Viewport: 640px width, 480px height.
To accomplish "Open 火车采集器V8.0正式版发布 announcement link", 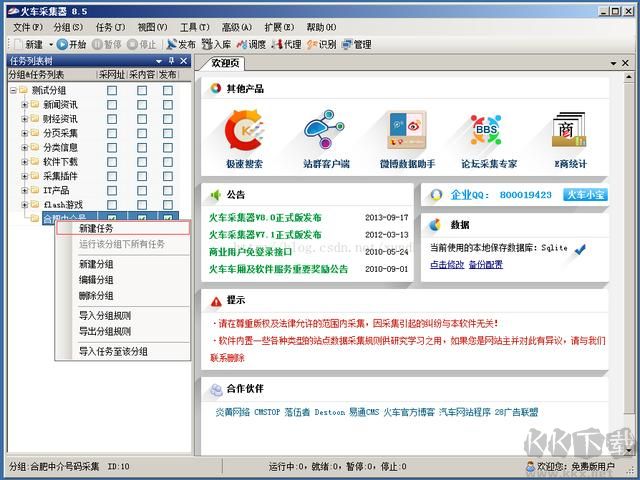I will tap(265, 218).
